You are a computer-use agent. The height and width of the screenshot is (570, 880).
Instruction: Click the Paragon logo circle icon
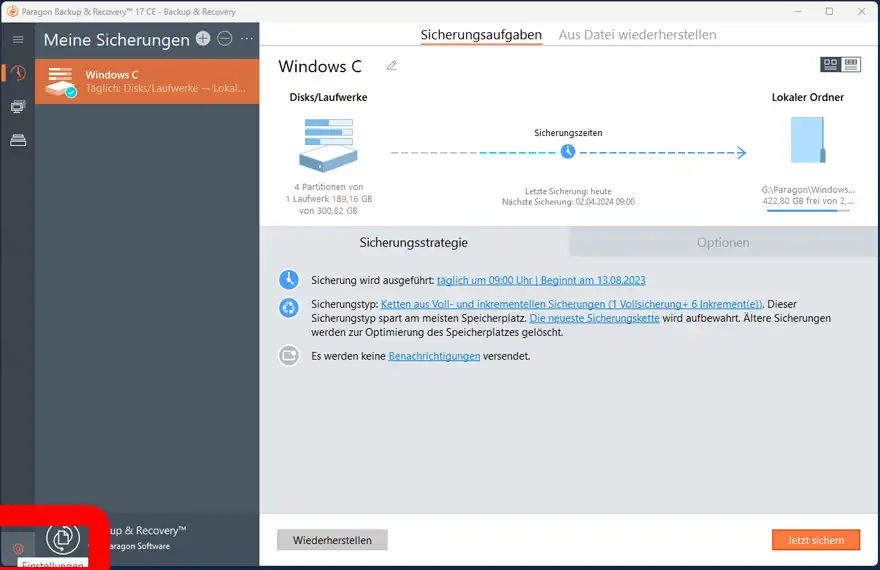pos(63,537)
